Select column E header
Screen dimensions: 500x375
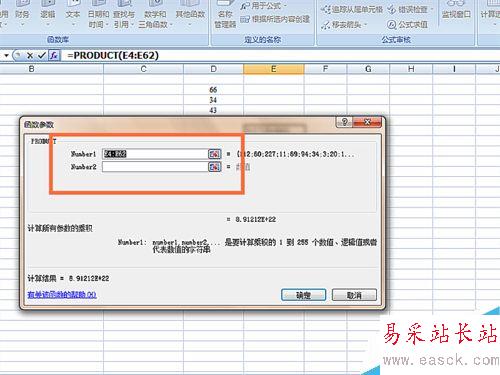(x=274, y=69)
